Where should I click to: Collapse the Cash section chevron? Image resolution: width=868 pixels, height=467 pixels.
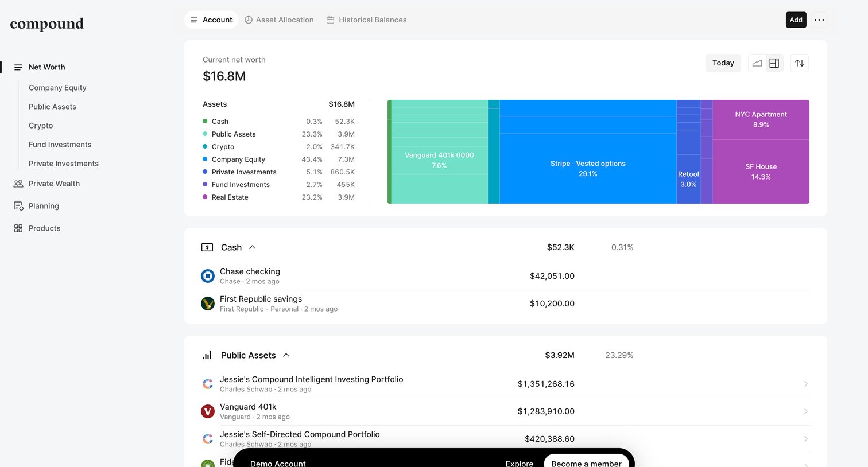click(x=252, y=247)
